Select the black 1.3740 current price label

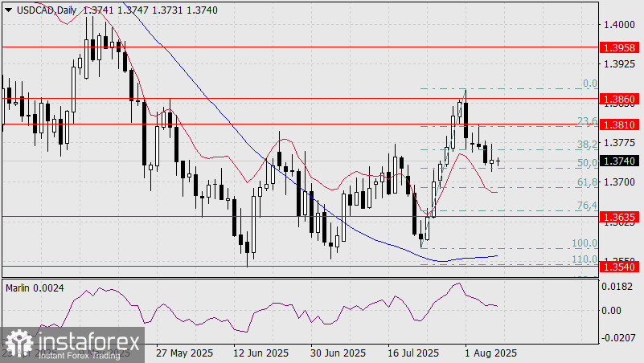point(619,161)
